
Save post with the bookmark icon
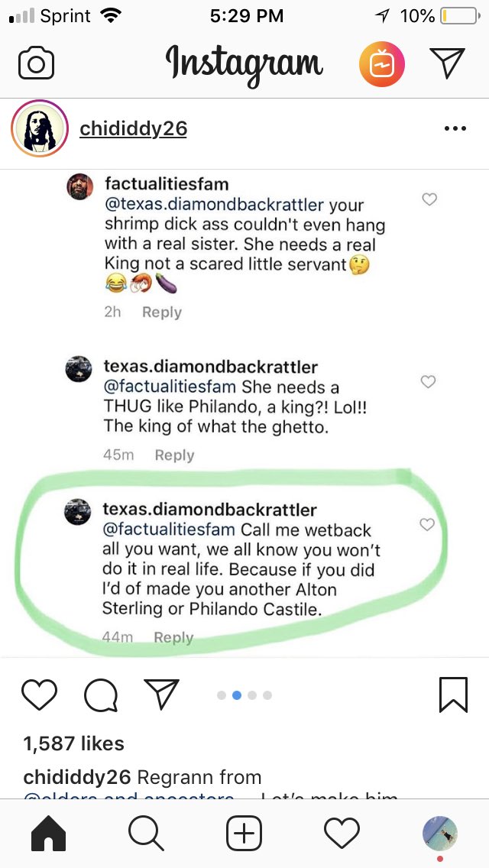tap(454, 695)
